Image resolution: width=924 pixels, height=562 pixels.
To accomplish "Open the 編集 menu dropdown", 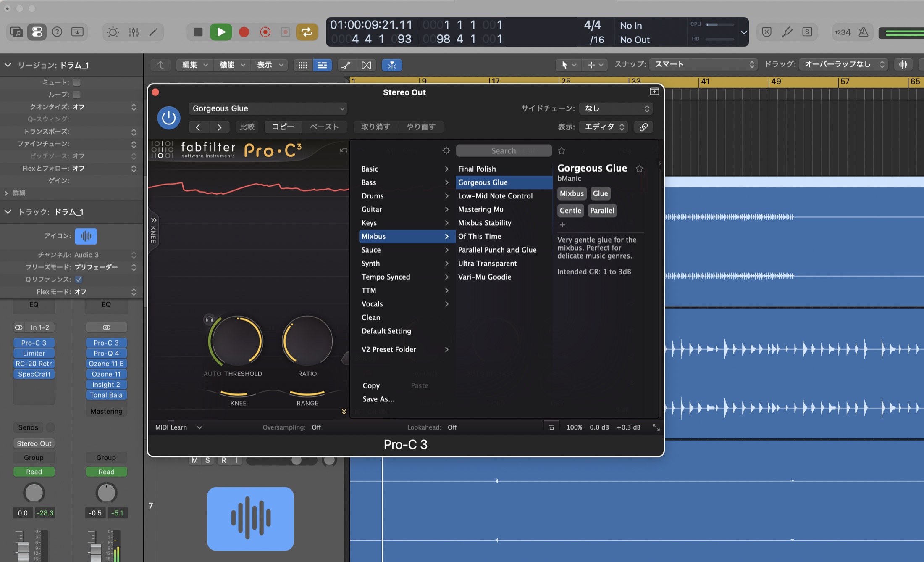I will (x=194, y=65).
